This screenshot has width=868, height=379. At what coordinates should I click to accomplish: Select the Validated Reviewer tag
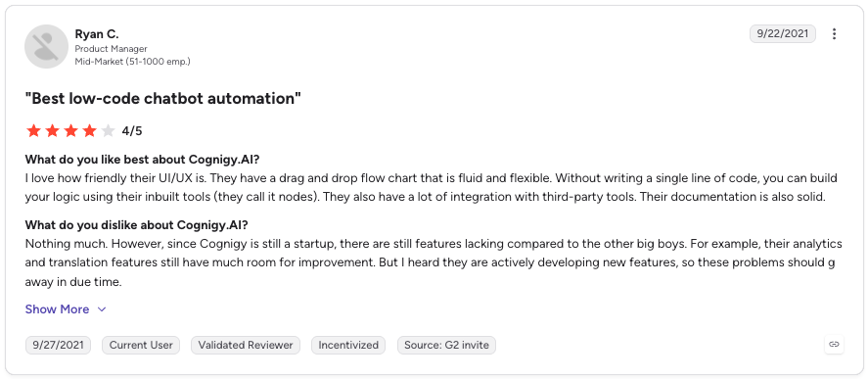(x=246, y=345)
